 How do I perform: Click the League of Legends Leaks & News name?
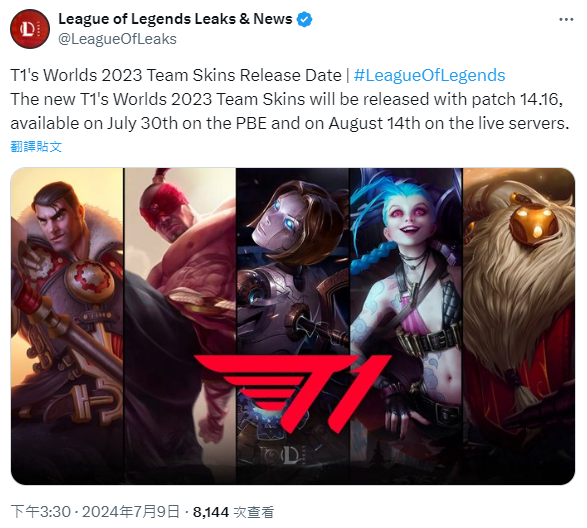click(x=175, y=19)
